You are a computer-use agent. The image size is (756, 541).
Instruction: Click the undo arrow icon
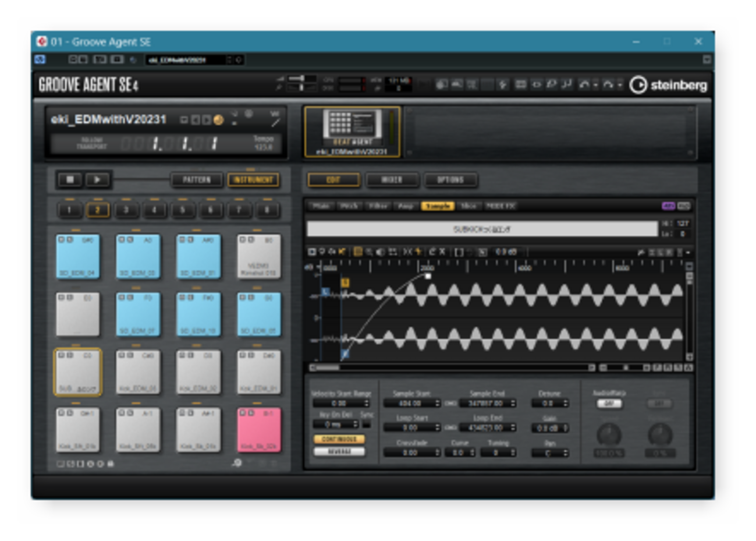[584, 85]
